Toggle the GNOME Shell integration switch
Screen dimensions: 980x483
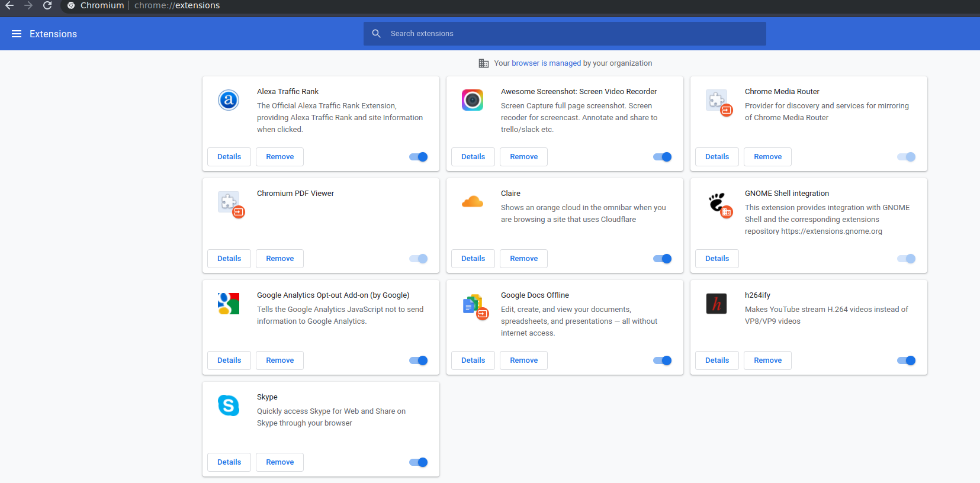pos(906,259)
